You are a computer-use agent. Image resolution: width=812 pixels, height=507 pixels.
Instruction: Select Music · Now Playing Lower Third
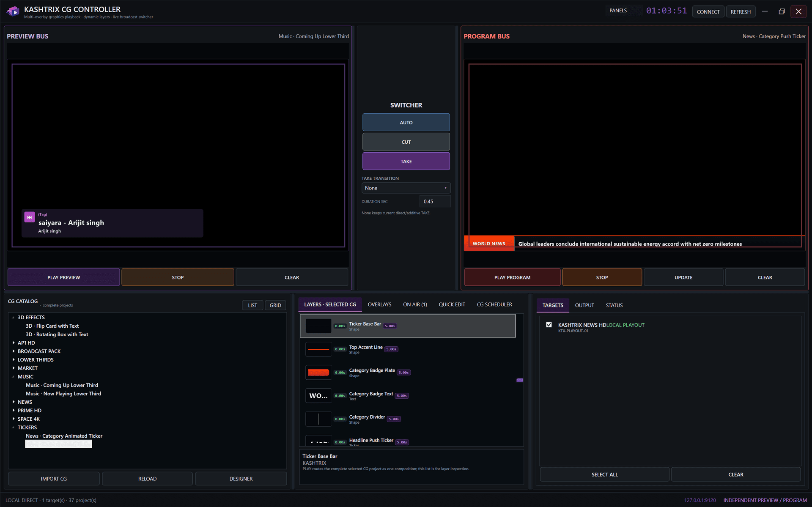(x=63, y=394)
